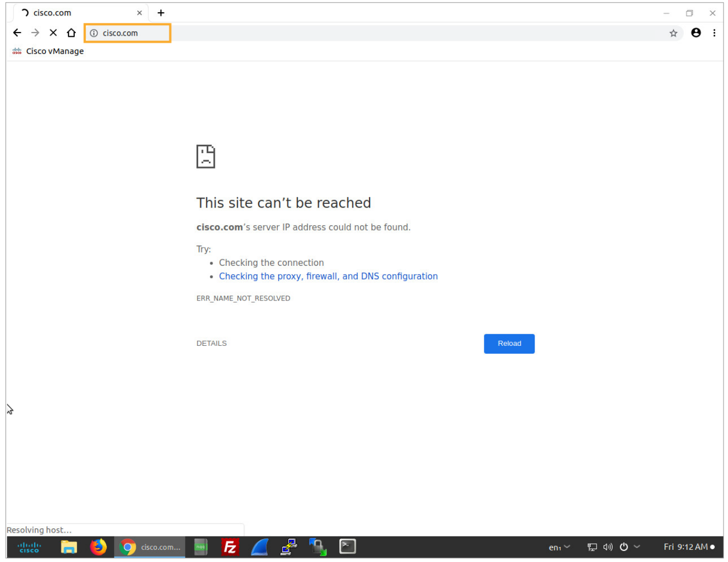Expand the system power menu arrow
This screenshot has width=728, height=562.
[x=637, y=547]
